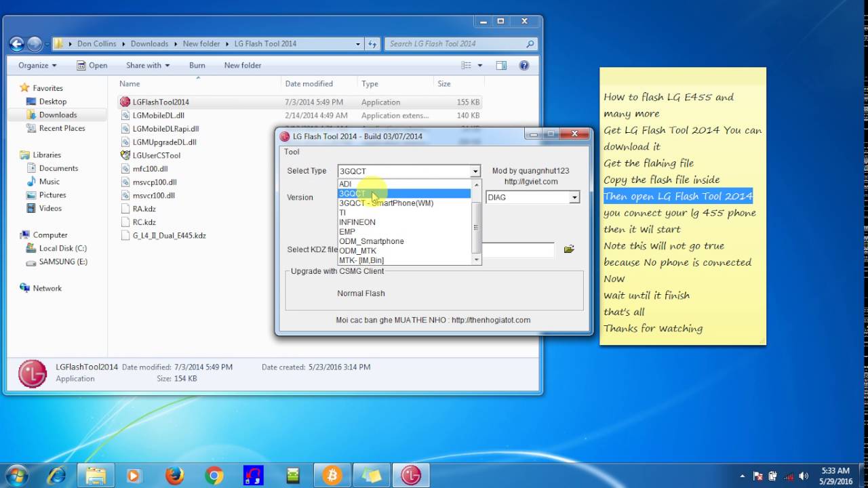Select Computer in the navigation pane
Viewport: 868px width, 488px height.
pyautogui.click(x=50, y=235)
